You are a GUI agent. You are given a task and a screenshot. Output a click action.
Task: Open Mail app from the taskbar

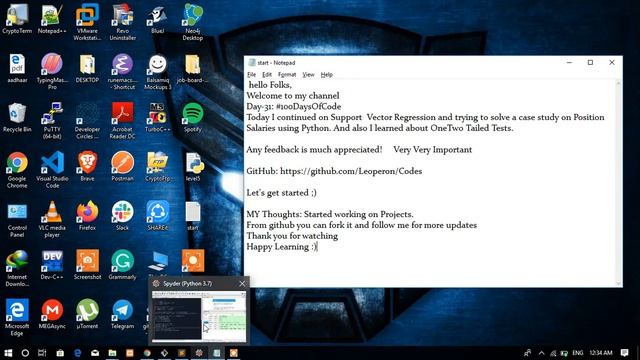coord(95,353)
